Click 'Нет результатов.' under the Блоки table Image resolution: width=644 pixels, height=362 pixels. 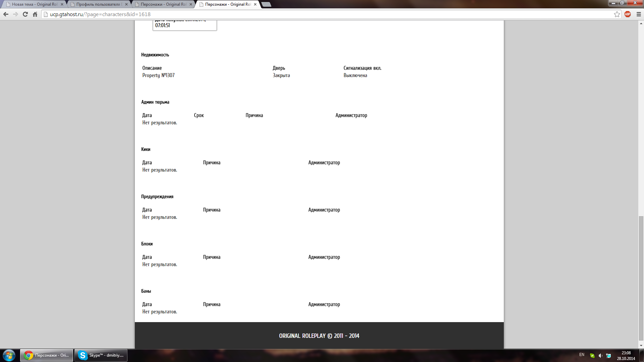160,264
